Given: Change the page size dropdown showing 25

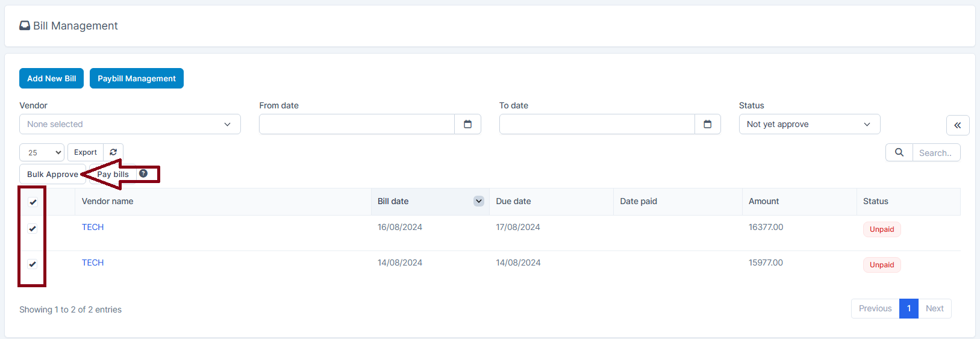Looking at the screenshot, I should click(x=42, y=152).
